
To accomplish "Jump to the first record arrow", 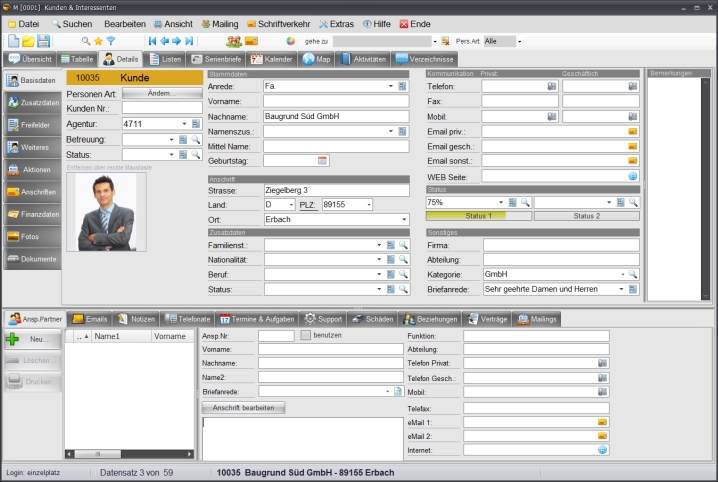I will click(x=153, y=41).
